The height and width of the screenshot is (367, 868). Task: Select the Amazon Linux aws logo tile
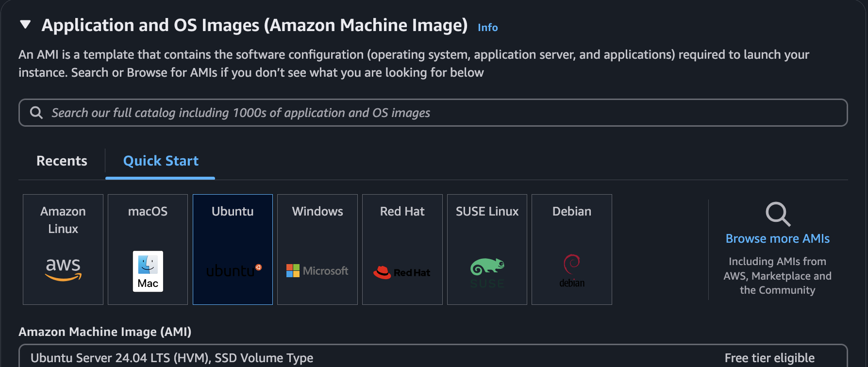click(x=63, y=250)
